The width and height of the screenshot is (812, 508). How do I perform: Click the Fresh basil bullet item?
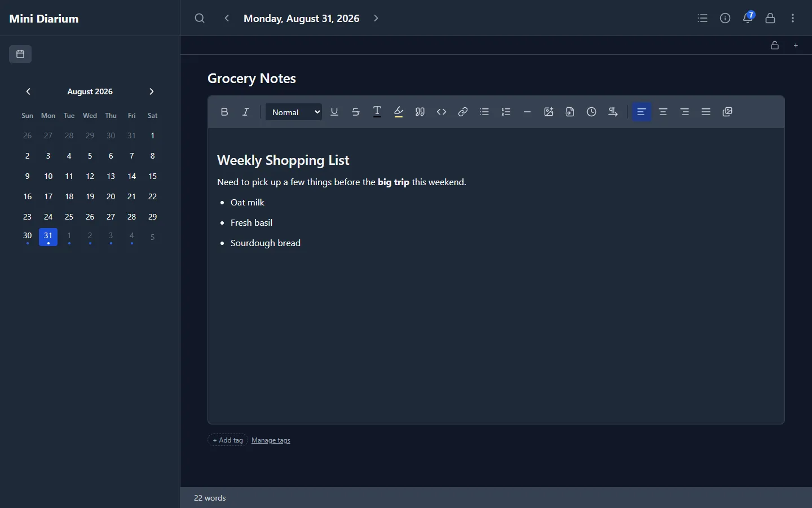click(x=251, y=222)
